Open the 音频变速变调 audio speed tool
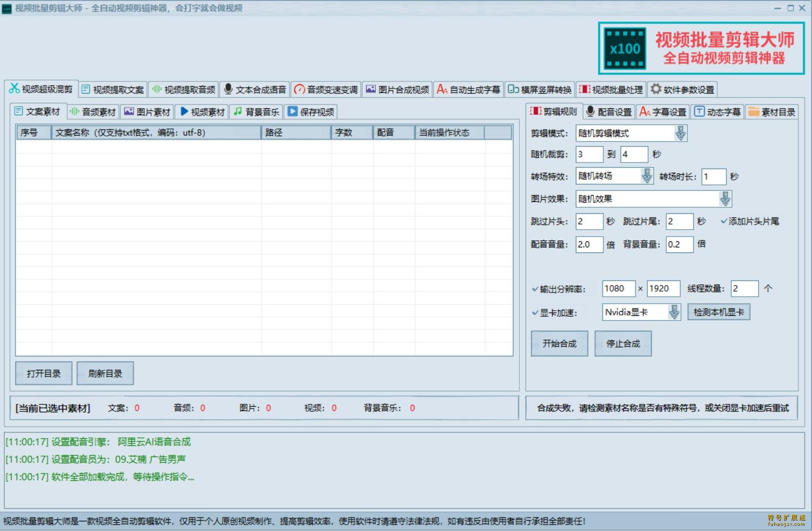Screen dimensions: 812x531 click(x=327, y=89)
